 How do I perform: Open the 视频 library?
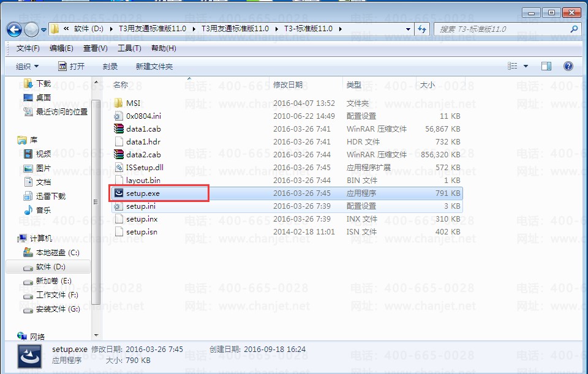[x=43, y=154]
